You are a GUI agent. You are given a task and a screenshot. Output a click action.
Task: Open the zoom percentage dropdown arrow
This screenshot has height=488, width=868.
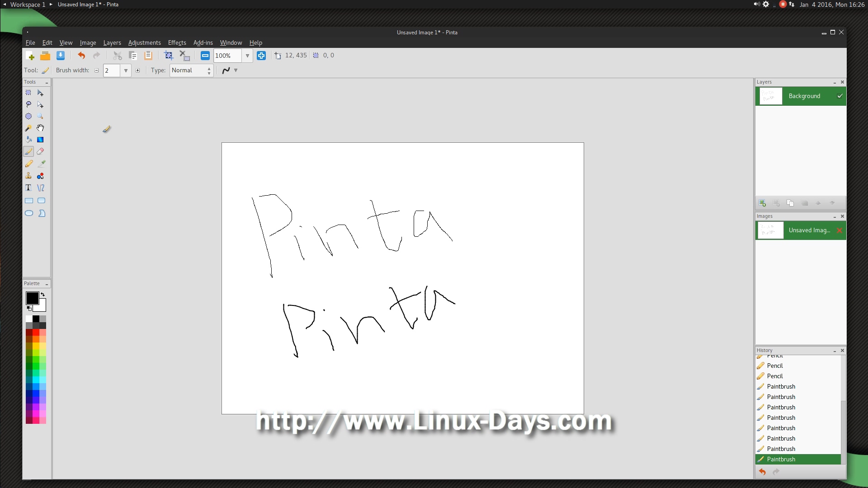(x=247, y=56)
